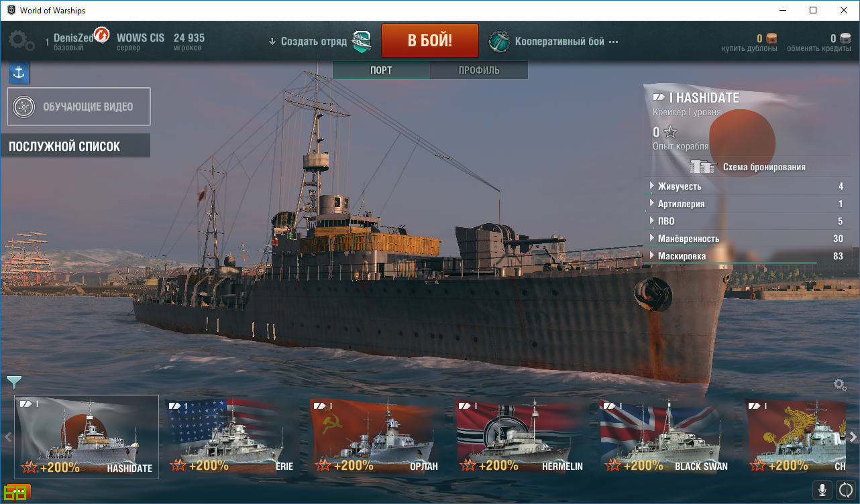Select the HERMELIN ship card
This screenshot has width=860, height=504.
click(521, 436)
